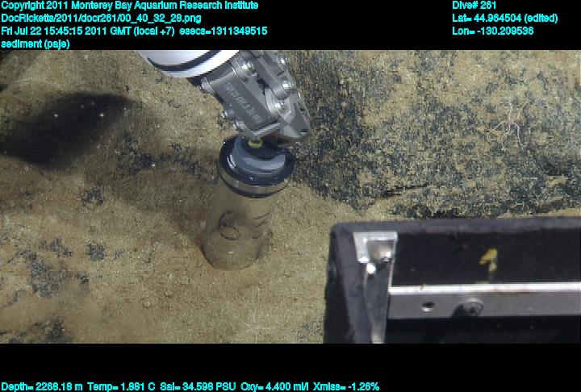
Task: Click the 'Xmiss= -1.26%' reading
Action: click(x=346, y=387)
